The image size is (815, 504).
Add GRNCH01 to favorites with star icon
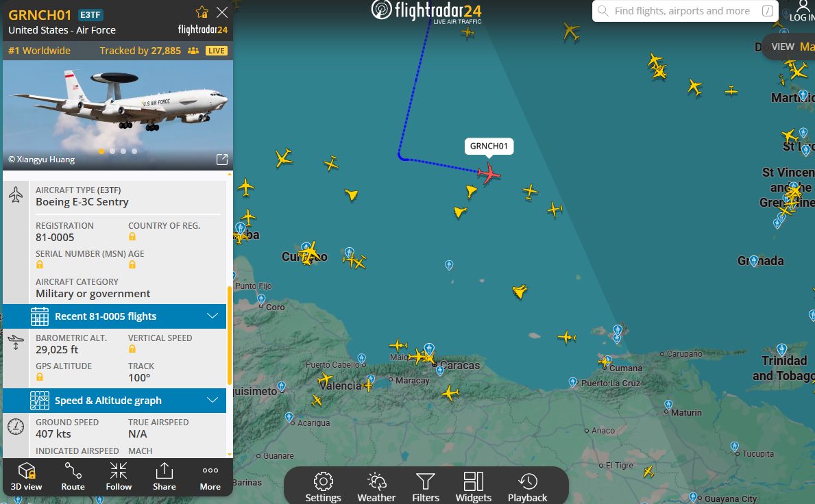coord(202,12)
